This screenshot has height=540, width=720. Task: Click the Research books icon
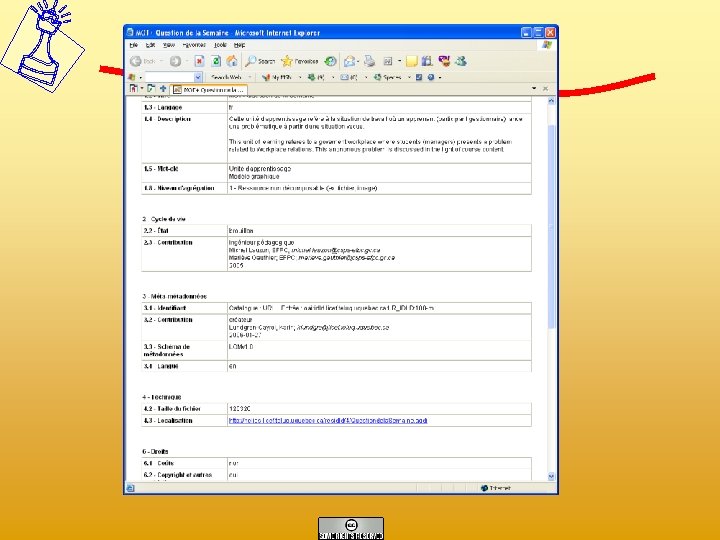point(428,61)
